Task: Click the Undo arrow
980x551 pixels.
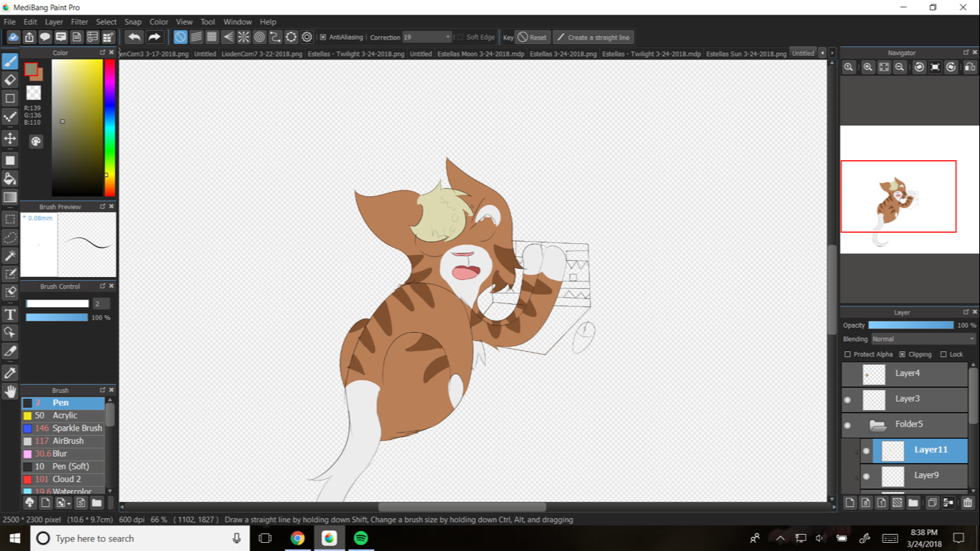Action: (x=134, y=37)
